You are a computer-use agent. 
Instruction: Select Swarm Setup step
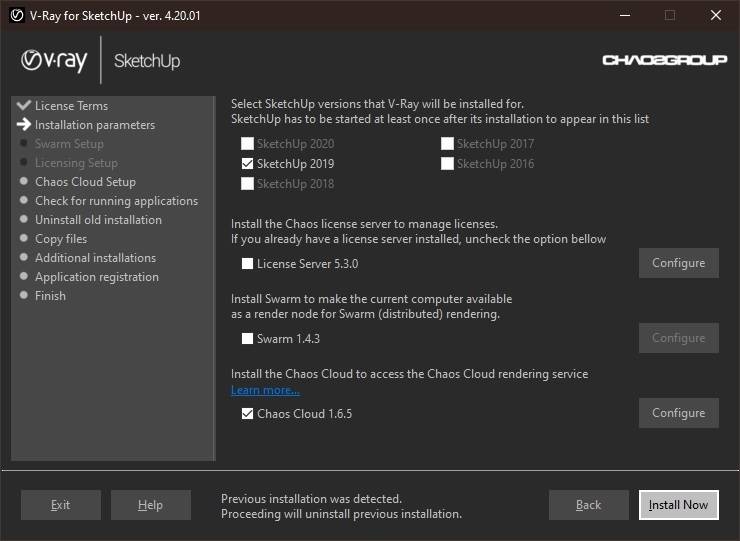coord(69,144)
